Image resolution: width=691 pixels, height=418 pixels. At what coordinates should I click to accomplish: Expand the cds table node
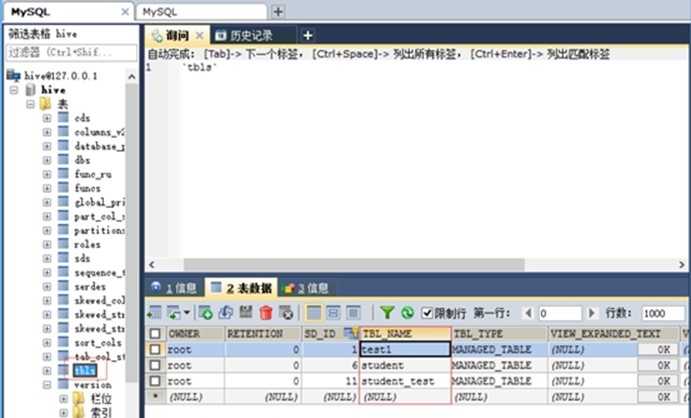(47, 118)
